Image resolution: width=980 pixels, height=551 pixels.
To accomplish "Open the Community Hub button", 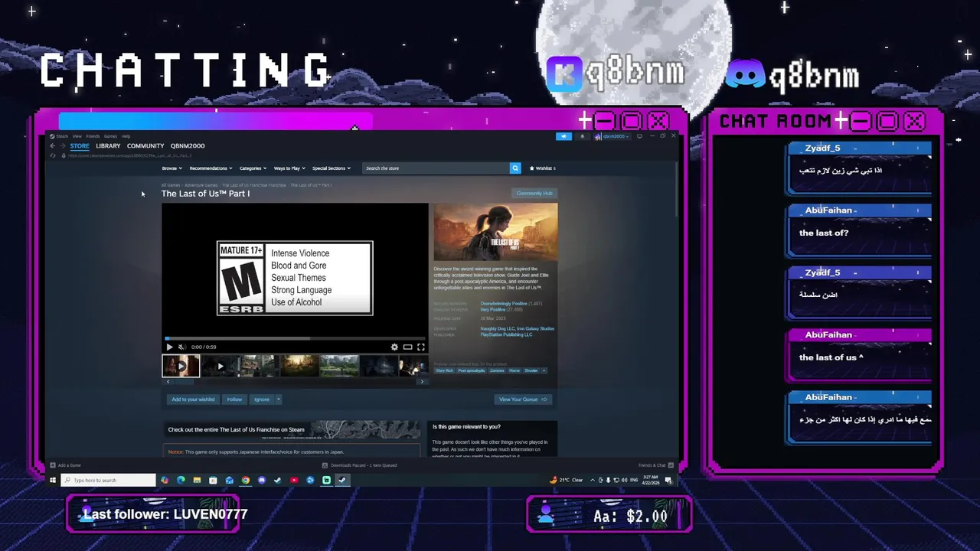I will (534, 193).
